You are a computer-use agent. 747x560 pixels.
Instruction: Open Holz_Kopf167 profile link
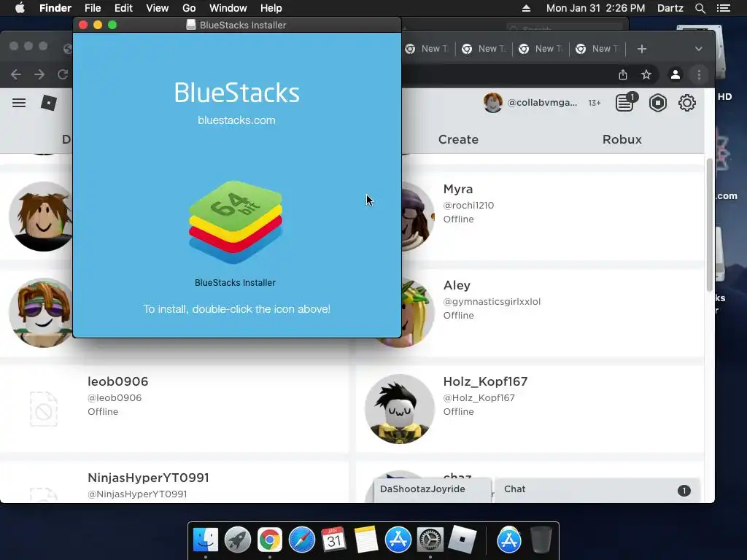pos(485,381)
